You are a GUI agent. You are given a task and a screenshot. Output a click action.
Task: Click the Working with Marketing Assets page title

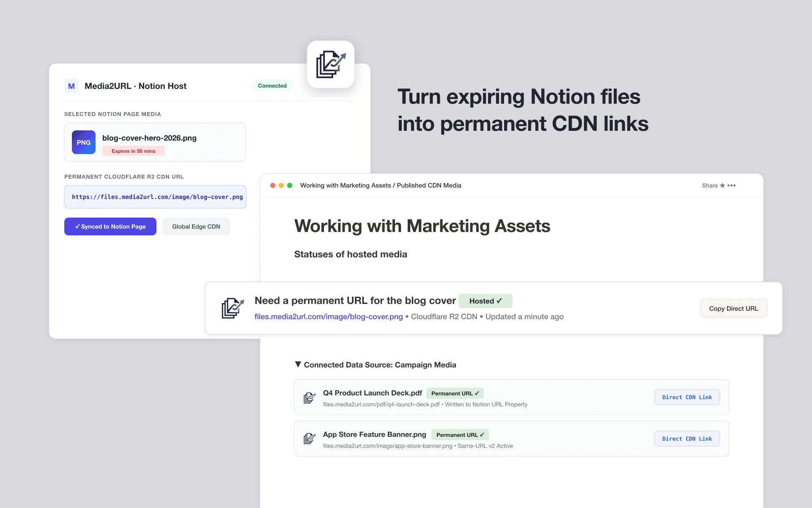click(x=422, y=226)
